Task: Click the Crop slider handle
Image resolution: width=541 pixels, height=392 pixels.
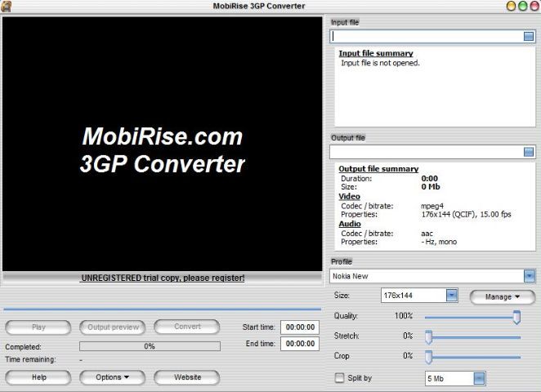Action: click(428, 356)
